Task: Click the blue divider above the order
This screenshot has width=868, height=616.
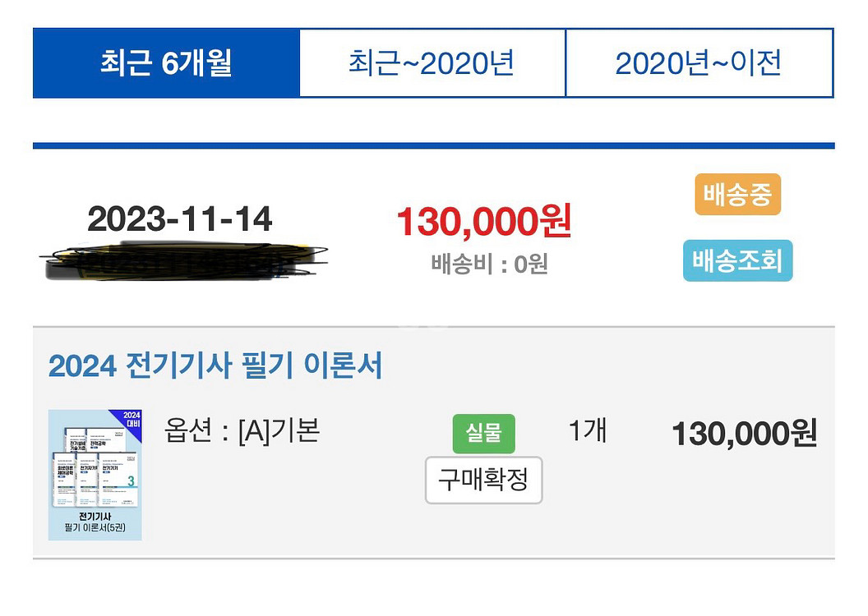Action: pos(433,146)
